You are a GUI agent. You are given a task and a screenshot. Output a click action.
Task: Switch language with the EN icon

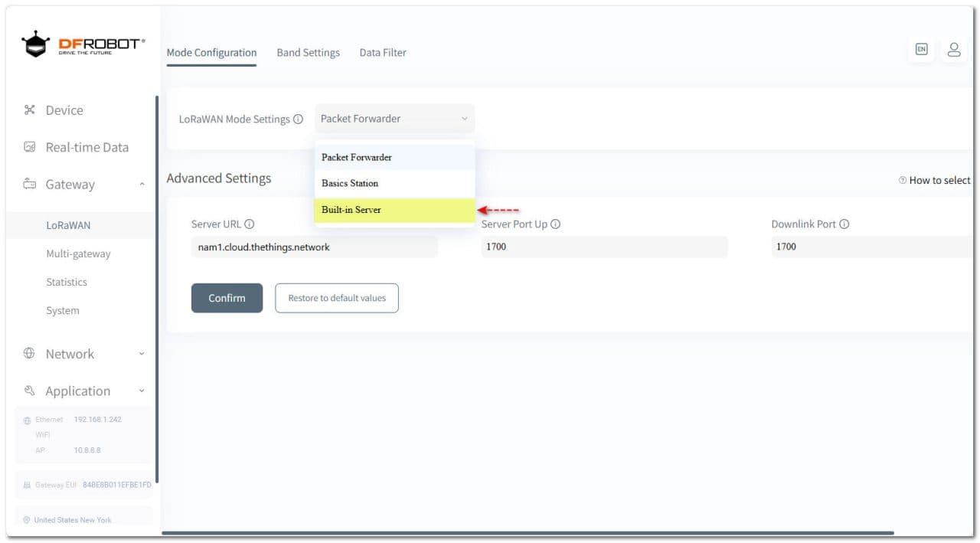coord(921,49)
